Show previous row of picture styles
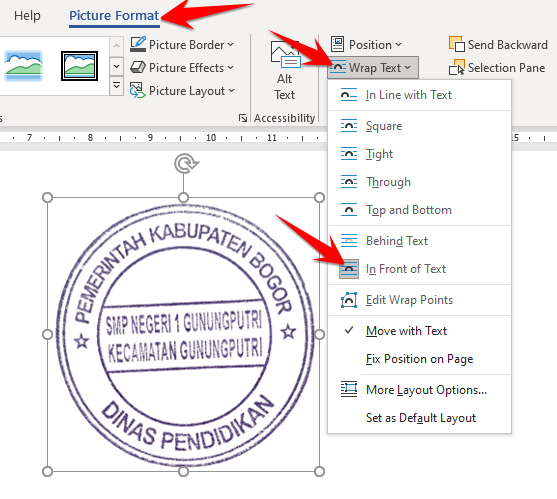 pos(116,46)
